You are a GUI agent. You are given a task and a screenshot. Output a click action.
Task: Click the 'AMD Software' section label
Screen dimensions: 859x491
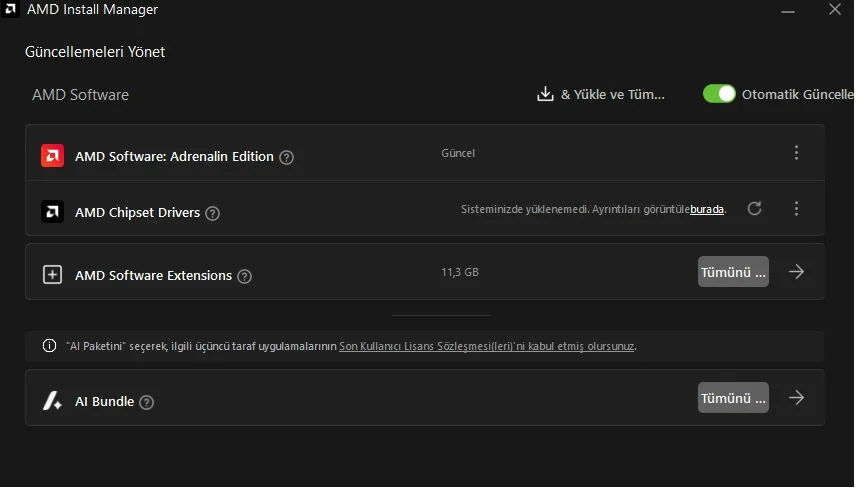[81, 95]
